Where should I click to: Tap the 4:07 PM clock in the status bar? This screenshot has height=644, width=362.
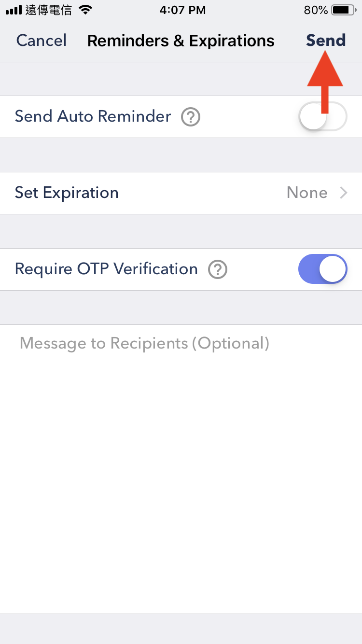[182, 10]
